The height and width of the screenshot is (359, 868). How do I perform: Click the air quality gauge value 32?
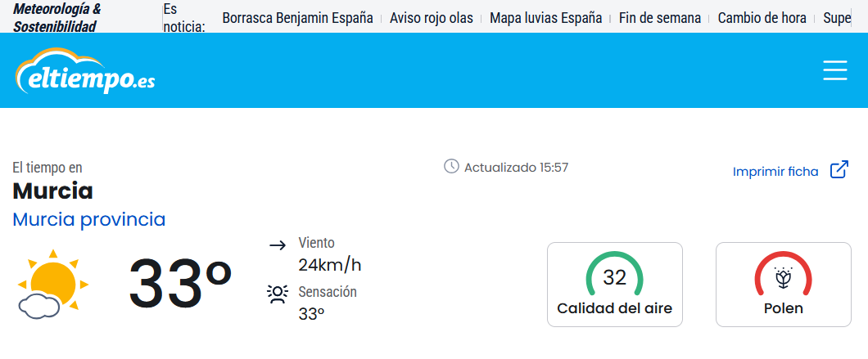click(614, 277)
